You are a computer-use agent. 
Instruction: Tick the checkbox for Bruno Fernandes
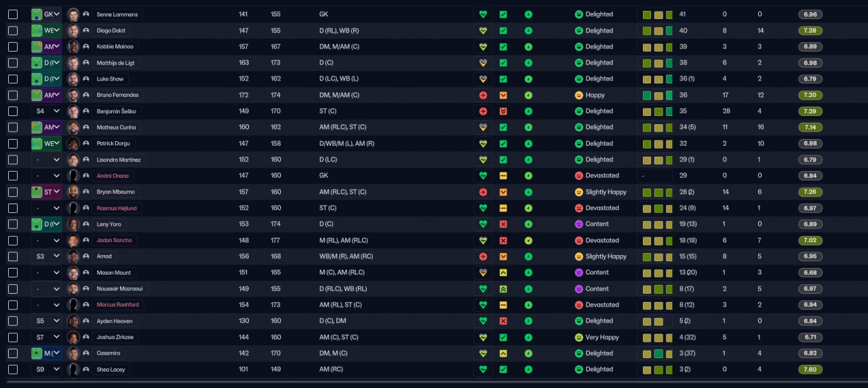(x=13, y=95)
